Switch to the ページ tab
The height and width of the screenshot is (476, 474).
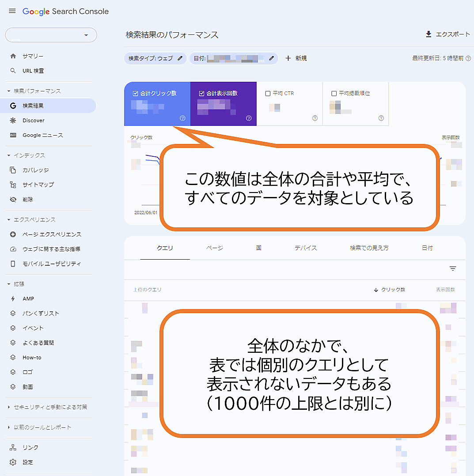click(215, 248)
